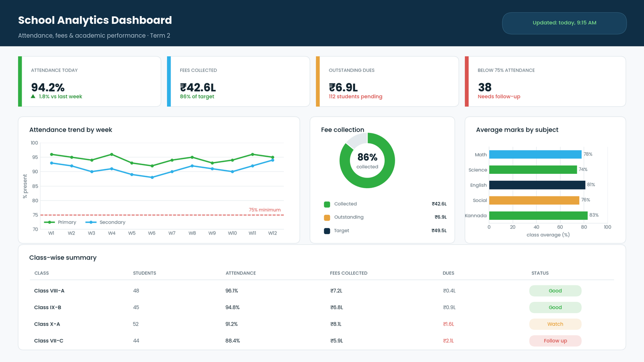The image size is (644, 362).
Task: Click the Science bar in marks chart
Action: point(533,170)
